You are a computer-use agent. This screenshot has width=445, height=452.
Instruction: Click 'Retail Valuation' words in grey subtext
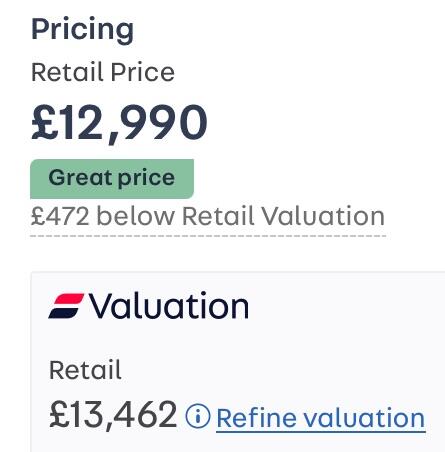[x=284, y=216]
